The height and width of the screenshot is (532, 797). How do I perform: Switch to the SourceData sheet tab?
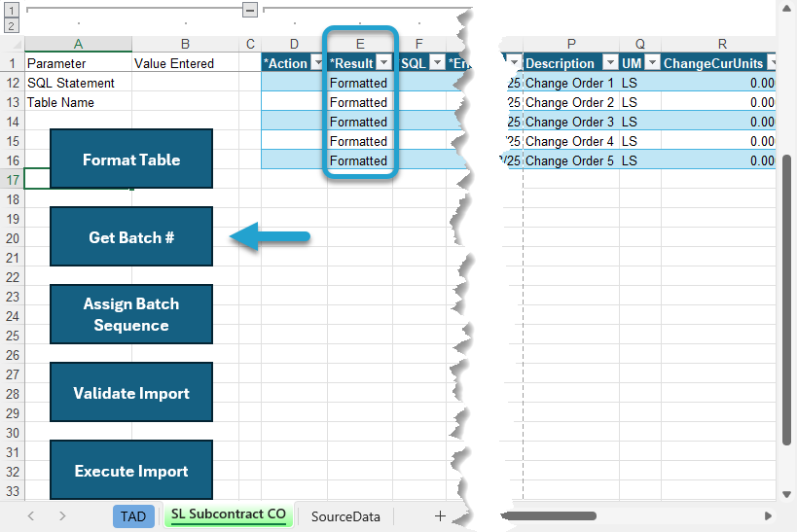pos(345,516)
